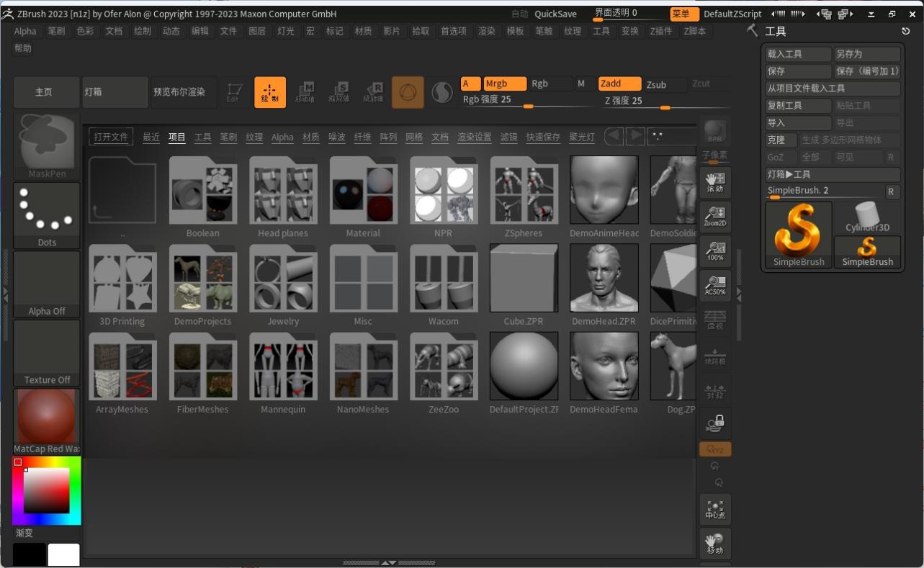Select the 绘制 (Draw) tool icon
The height and width of the screenshot is (568, 924).
[x=269, y=91]
